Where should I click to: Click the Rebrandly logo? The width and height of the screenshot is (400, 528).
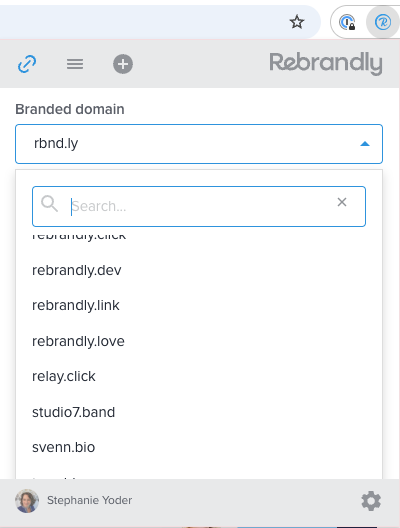tap(326, 63)
